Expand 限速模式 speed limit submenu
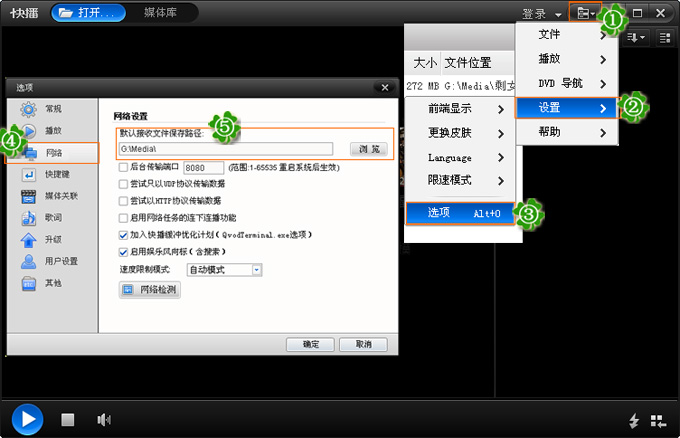Screen dimensions: 680x438 pos(460,180)
